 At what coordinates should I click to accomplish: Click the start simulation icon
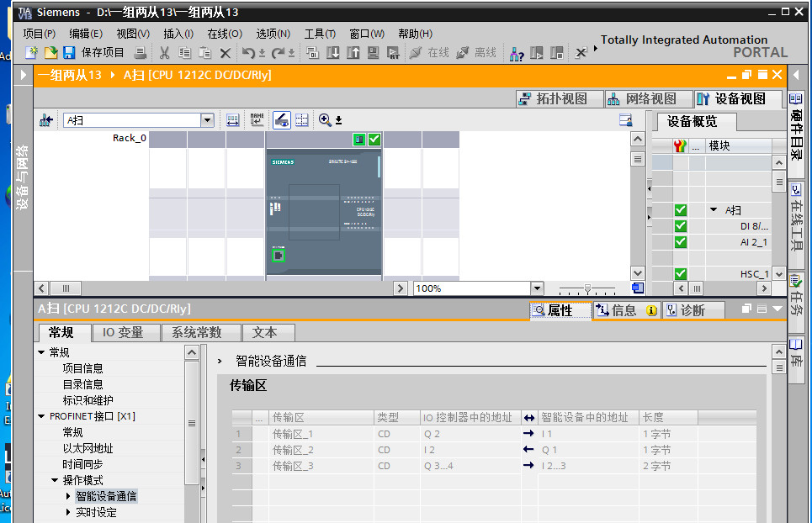click(x=373, y=52)
